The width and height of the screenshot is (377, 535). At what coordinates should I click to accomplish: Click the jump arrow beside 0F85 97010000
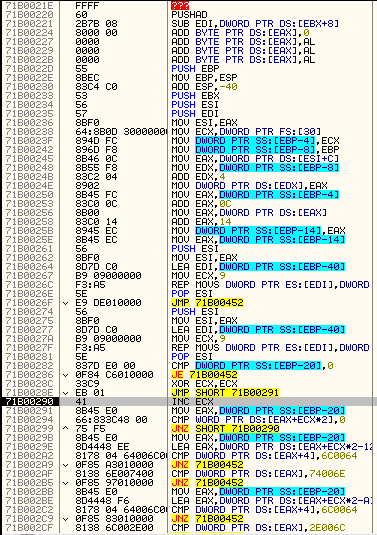(66, 483)
